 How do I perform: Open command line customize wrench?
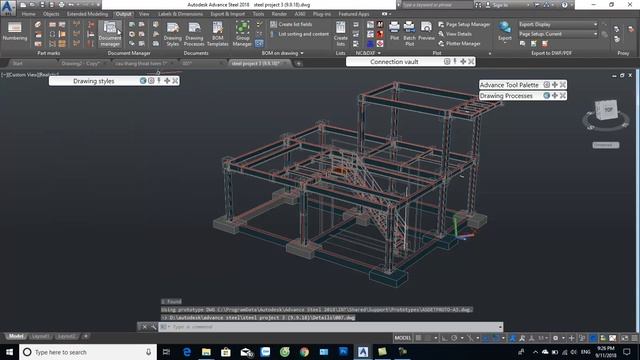coord(153,327)
